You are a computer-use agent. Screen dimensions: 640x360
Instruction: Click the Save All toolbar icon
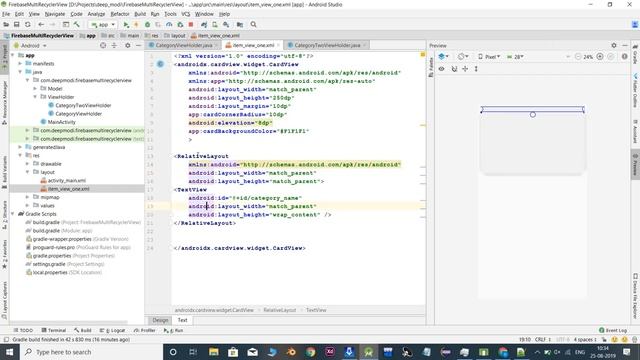click(x=17, y=25)
